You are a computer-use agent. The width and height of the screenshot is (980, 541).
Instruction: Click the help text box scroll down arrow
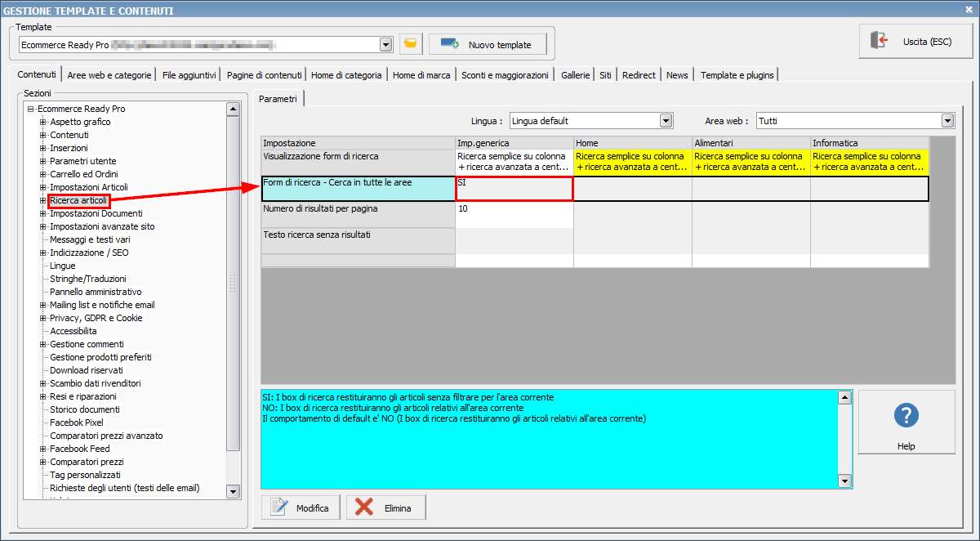pos(845,481)
